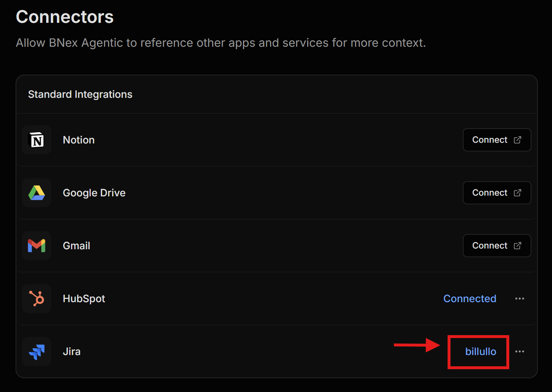Viewport: 552px width, 392px height.
Task: Click the Standard Integrations section header
Action: point(80,94)
